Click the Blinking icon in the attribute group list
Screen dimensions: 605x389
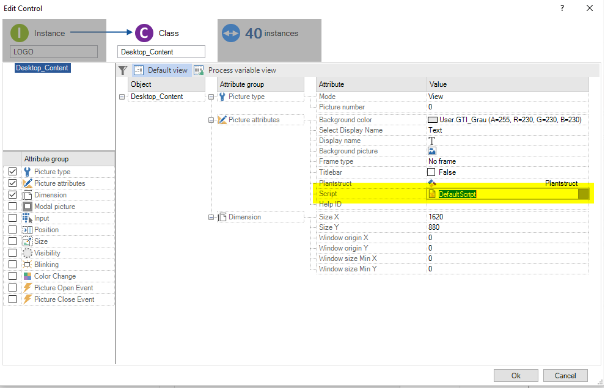click(x=27, y=265)
